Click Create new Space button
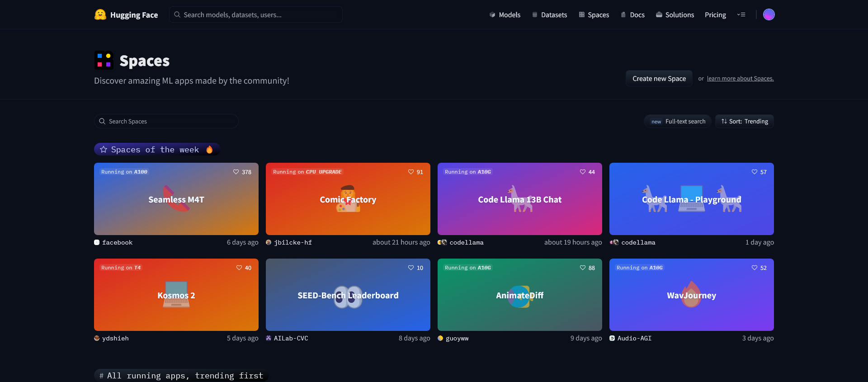This screenshot has height=382, width=868. click(659, 78)
